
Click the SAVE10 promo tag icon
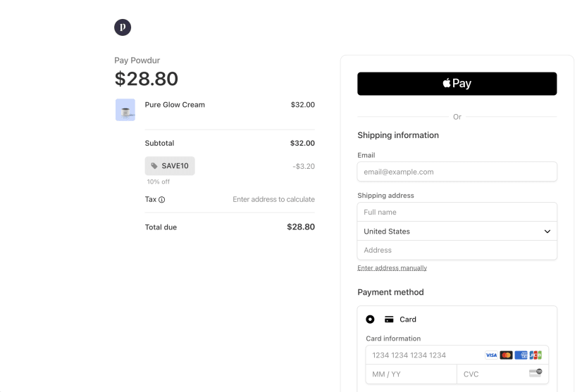[154, 166]
